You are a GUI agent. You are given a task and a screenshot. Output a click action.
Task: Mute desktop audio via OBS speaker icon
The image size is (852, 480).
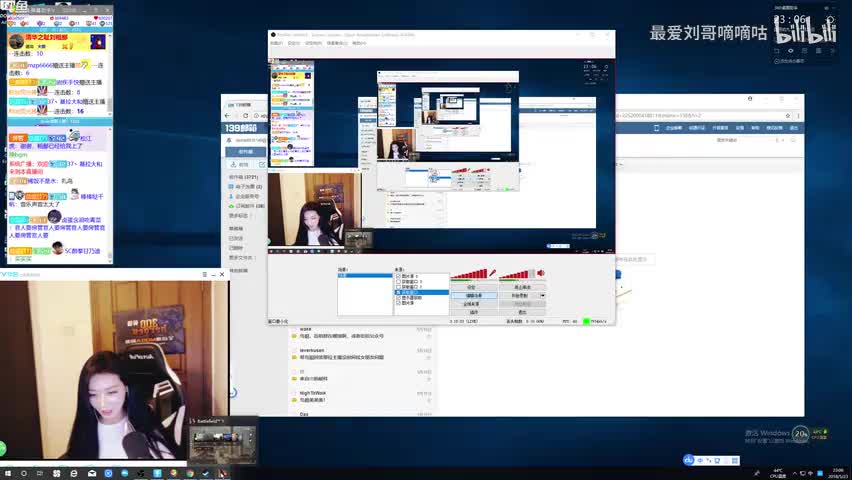click(541, 273)
